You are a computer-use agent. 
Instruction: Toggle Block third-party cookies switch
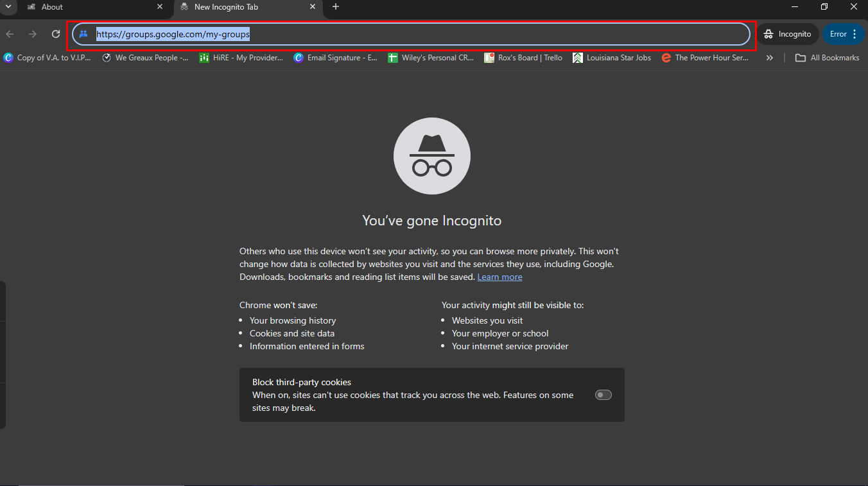[x=603, y=395]
